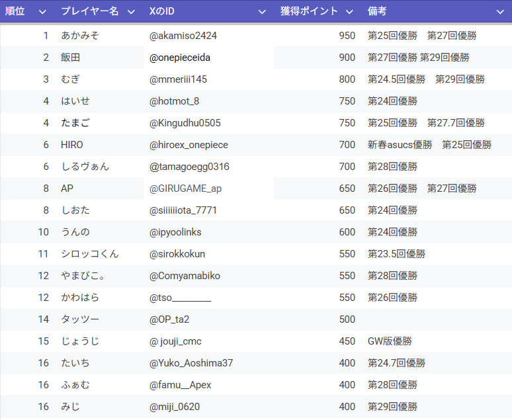Select the 500 points cell
The width and height of the screenshot is (512, 420).
click(347, 319)
